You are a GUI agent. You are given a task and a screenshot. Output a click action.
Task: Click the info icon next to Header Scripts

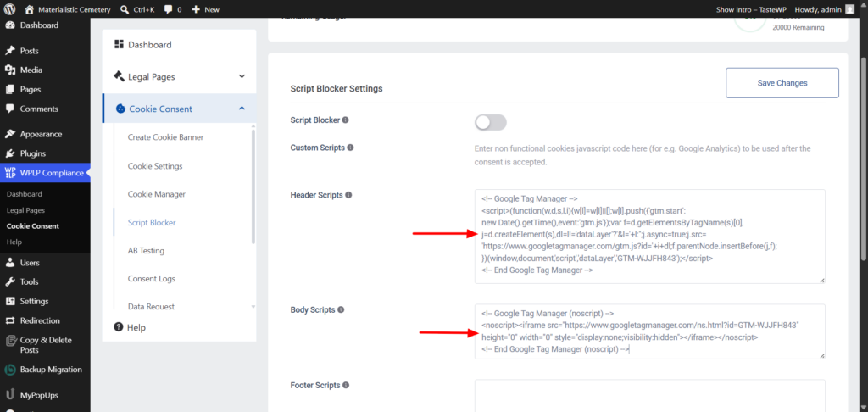point(348,195)
